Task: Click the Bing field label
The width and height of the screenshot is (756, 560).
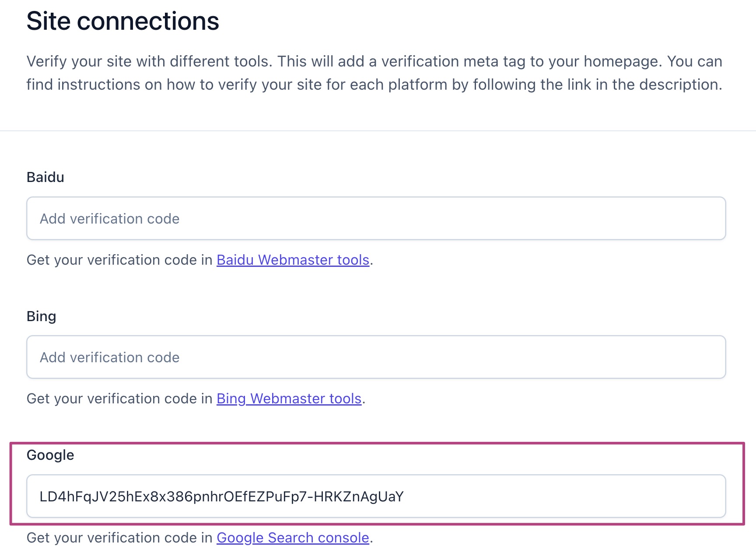Action: pyautogui.click(x=42, y=316)
